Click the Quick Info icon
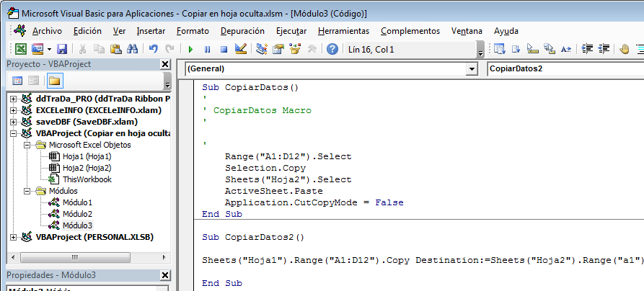Image resolution: width=644 pixels, height=291 pixels. tap(533, 49)
